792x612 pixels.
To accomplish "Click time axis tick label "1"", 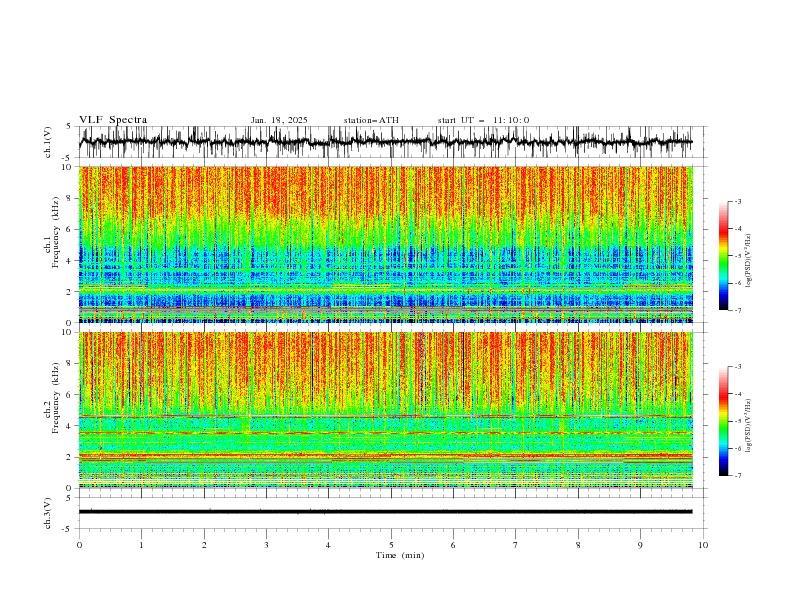I will pos(142,545).
